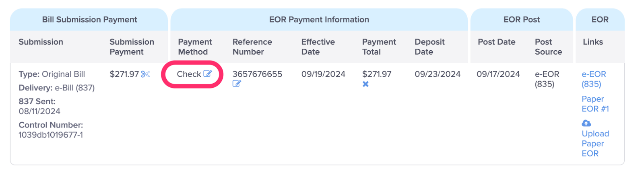Click the Control Number value 1039db1019677-1

tap(51, 135)
